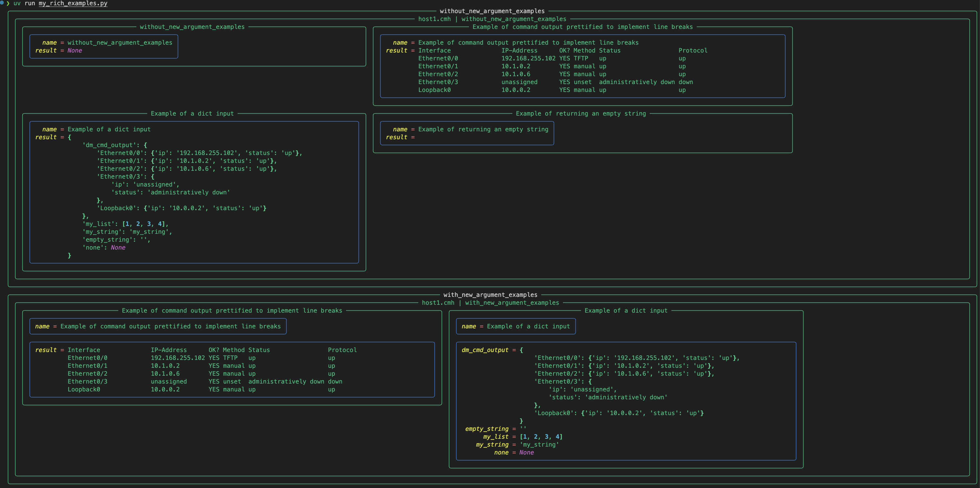The width and height of the screenshot is (980, 488).
Task: Click the 'uv' command text
Action: pos(17,3)
